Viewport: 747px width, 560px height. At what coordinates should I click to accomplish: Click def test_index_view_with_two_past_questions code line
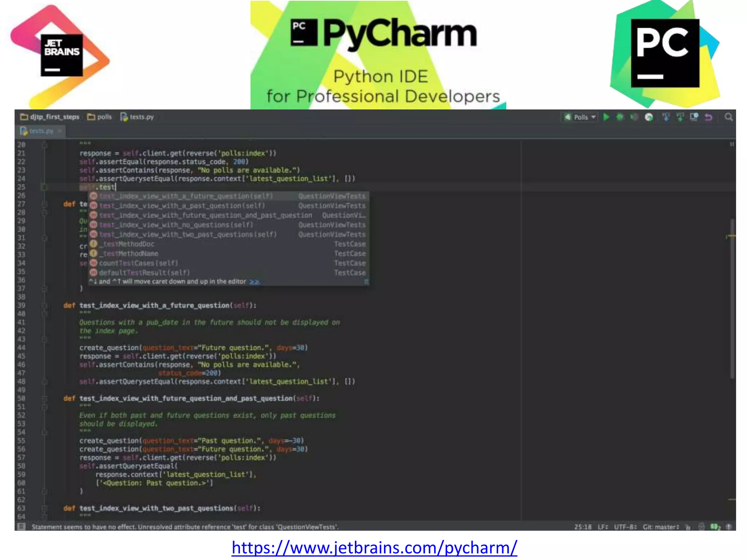click(x=162, y=508)
